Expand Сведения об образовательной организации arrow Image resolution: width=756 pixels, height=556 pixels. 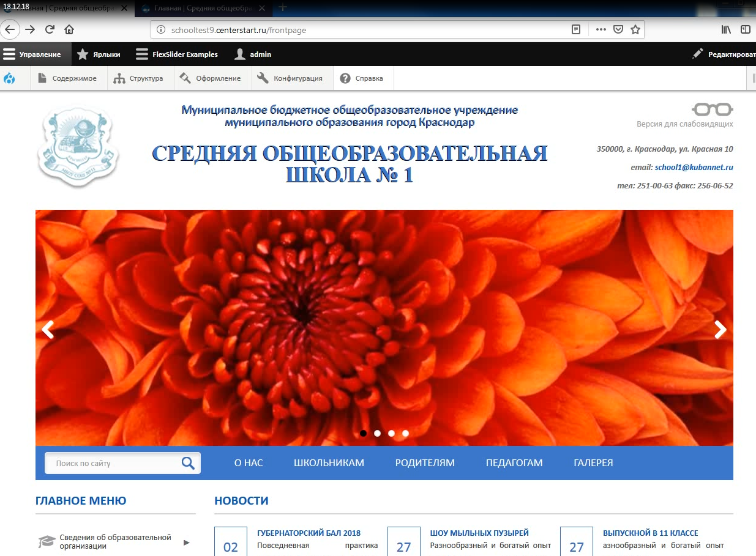187,542
